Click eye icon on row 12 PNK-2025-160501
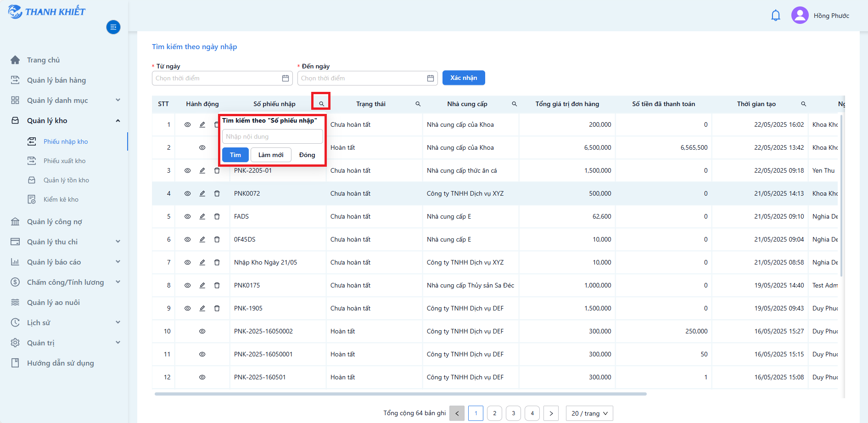This screenshot has height=423, width=868. [x=202, y=377]
